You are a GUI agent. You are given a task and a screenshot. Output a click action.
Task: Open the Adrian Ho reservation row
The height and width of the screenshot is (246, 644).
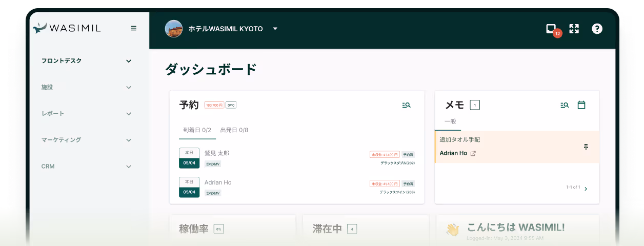point(297,187)
